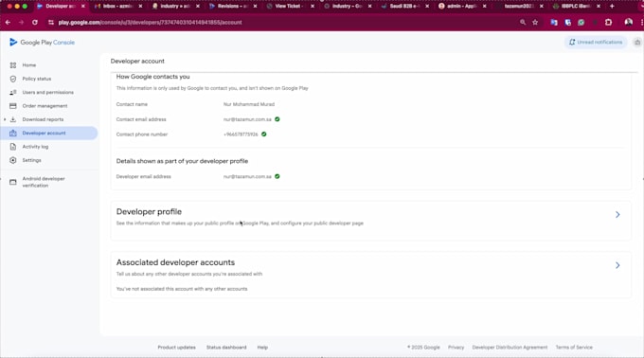Close the Developer account browser tab
644x358 pixels.
click(x=83, y=7)
